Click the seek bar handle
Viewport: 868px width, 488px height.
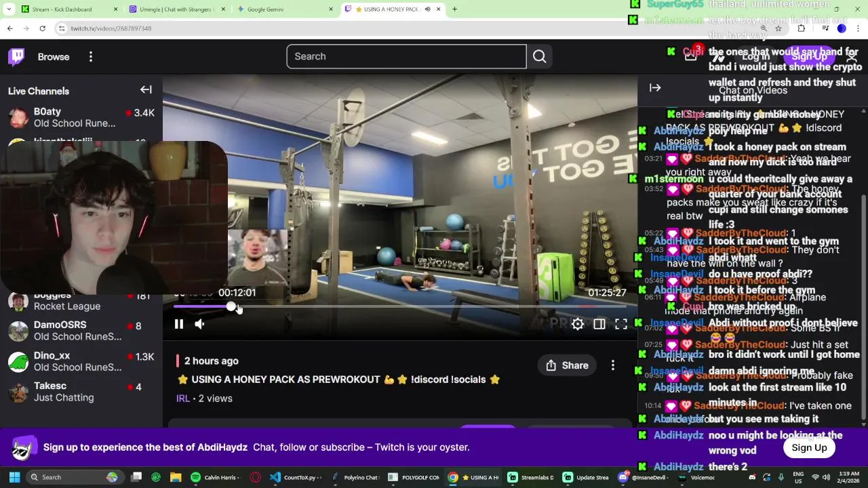231,307
